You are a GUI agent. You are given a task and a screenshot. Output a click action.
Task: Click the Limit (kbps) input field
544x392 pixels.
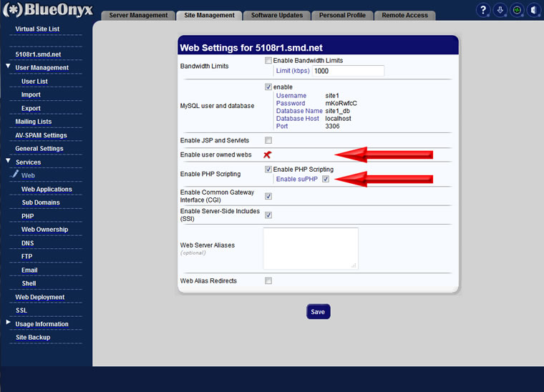pos(348,71)
